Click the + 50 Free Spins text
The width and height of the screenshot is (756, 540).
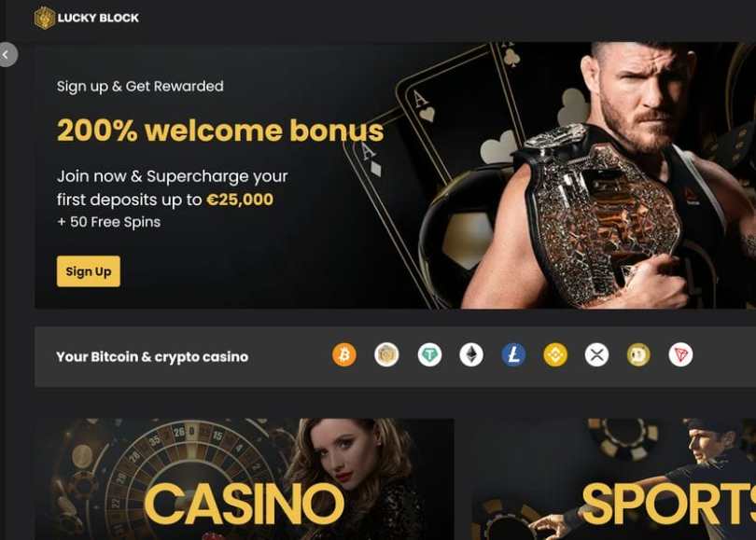(109, 222)
